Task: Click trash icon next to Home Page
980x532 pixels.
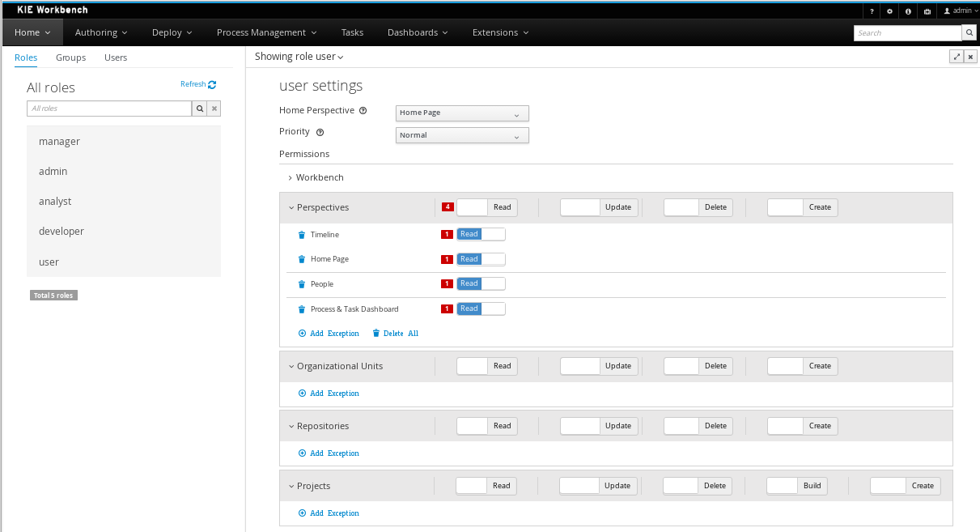Action: 302,260
